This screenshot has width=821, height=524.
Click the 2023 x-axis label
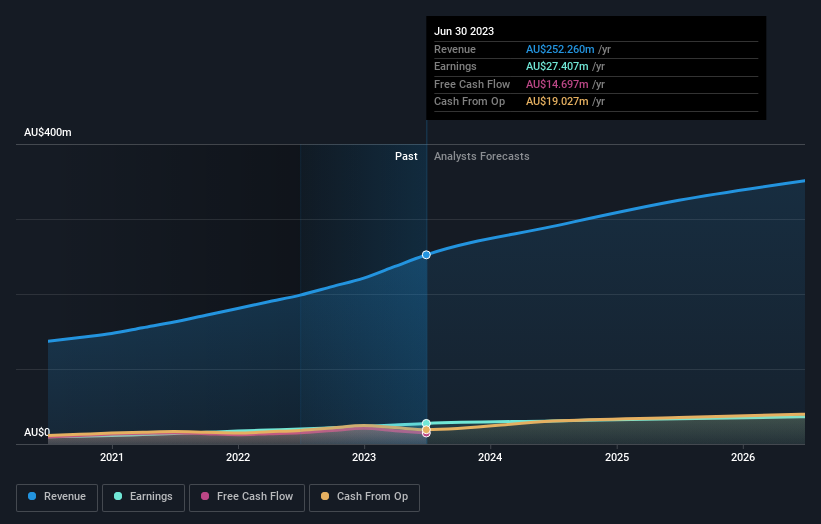364,458
